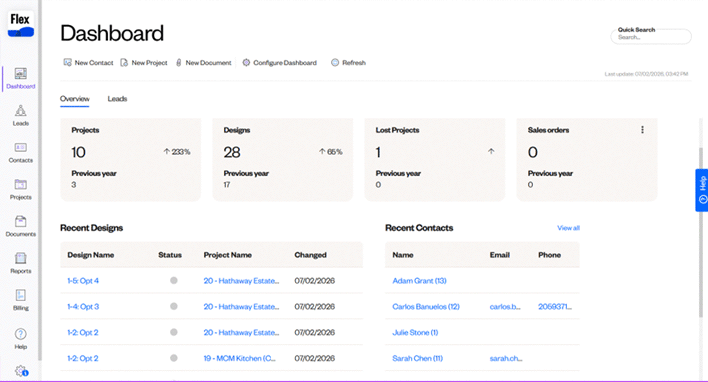Open the 1-5: Opt 4 design

[83, 281]
